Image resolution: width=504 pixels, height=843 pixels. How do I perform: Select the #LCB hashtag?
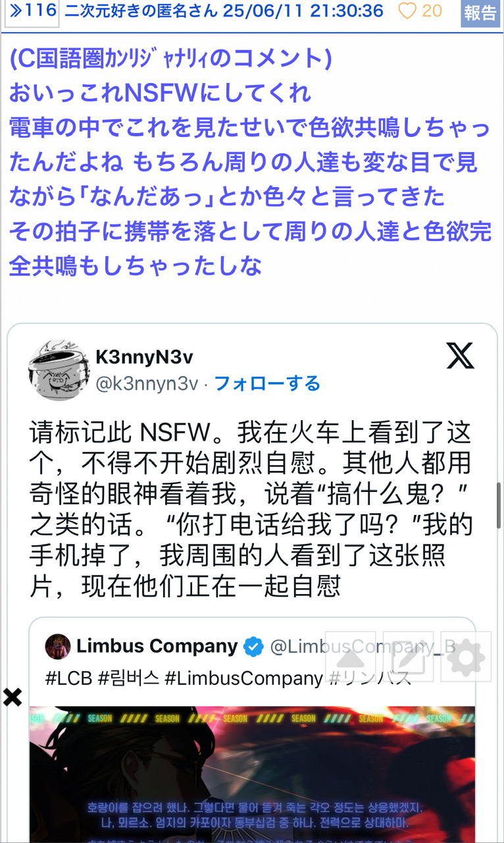[x=69, y=678]
